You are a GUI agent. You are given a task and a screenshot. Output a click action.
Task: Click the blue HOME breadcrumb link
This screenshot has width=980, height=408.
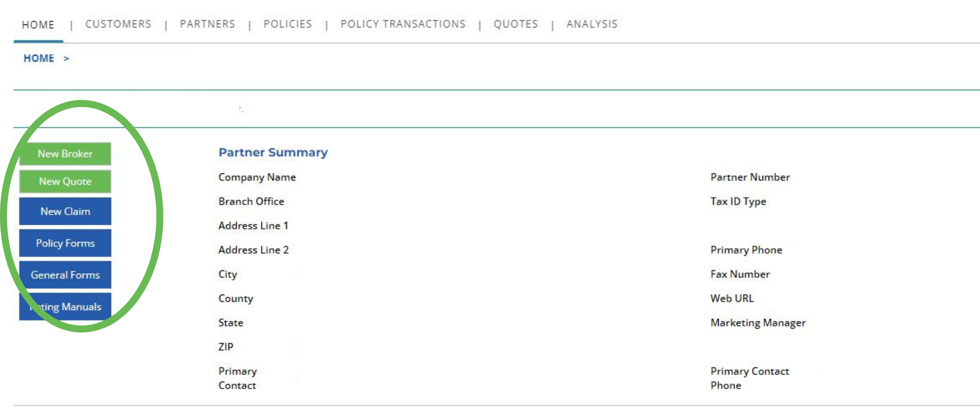(39, 58)
